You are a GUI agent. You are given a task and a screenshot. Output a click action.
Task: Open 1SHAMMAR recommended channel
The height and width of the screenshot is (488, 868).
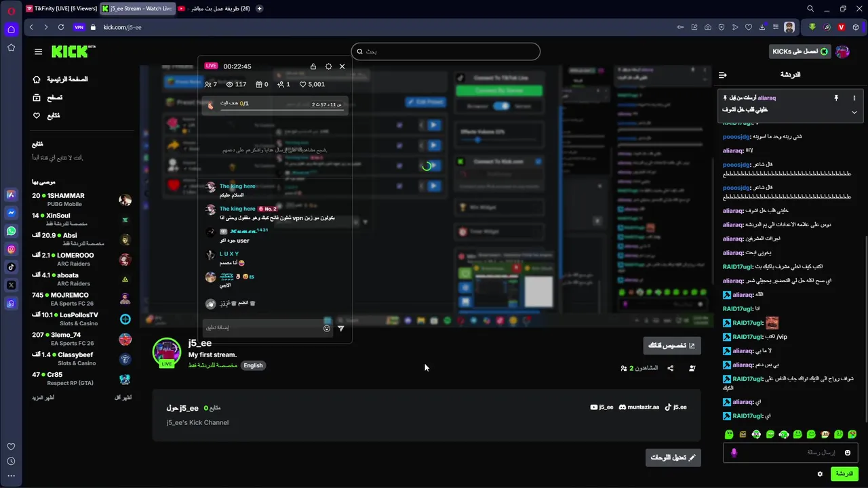81,199
